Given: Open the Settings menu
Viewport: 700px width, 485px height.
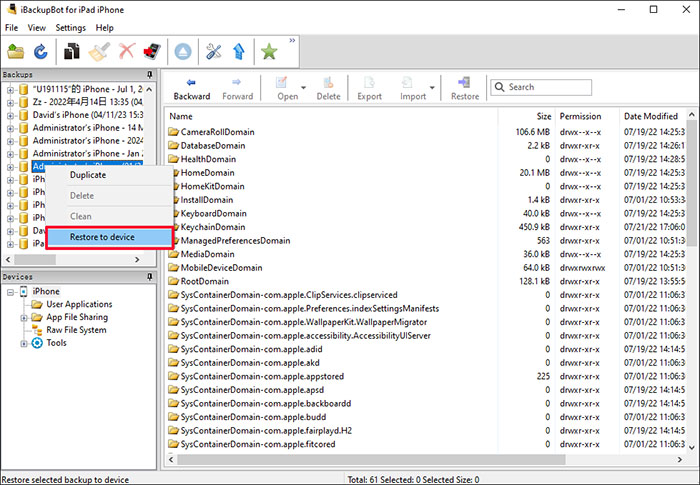Looking at the screenshot, I should 70,27.
